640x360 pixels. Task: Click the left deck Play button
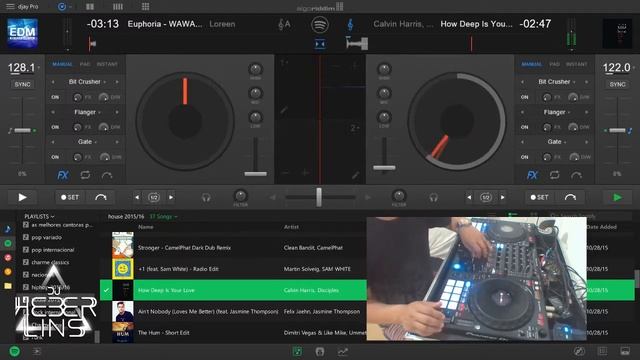[x=22, y=198]
